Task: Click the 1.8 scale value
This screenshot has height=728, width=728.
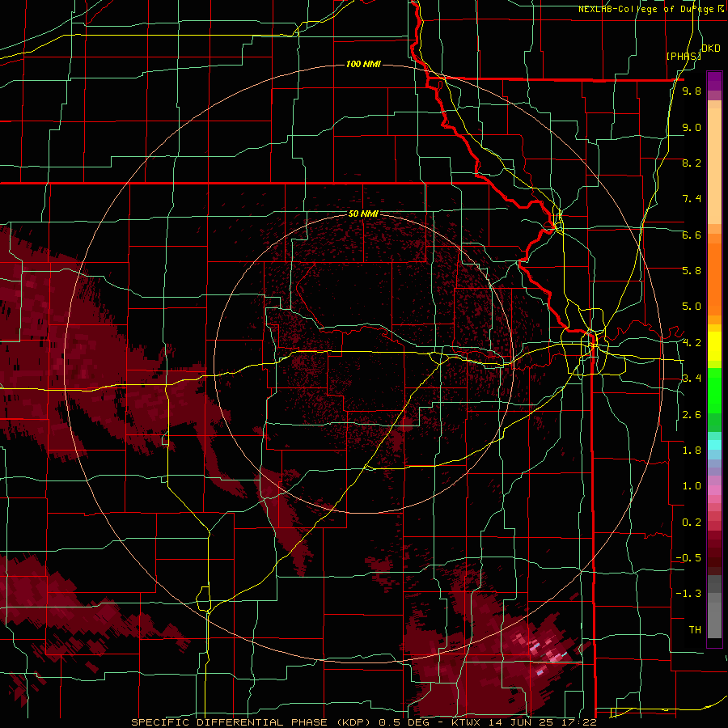Action: [x=692, y=451]
